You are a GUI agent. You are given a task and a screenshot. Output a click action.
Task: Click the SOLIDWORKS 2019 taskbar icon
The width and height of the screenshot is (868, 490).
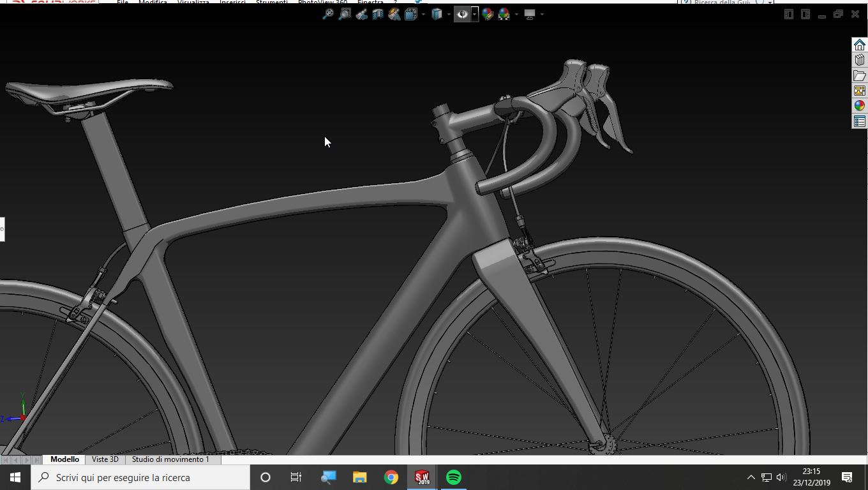tap(423, 477)
